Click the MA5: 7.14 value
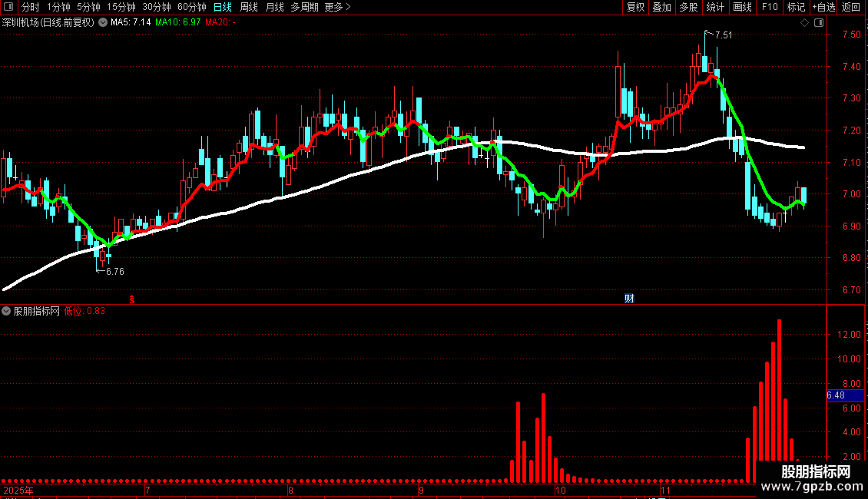Screen dimensions: 868x499 [131, 22]
